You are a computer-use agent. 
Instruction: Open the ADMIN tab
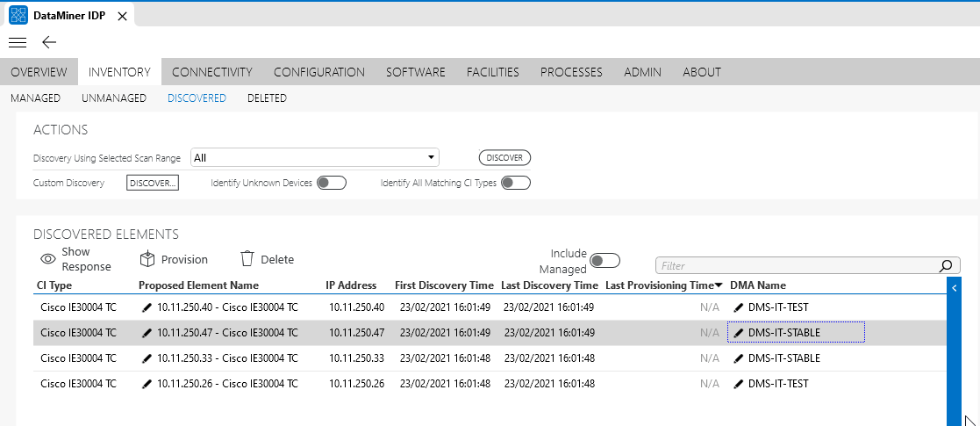(642, 72)
